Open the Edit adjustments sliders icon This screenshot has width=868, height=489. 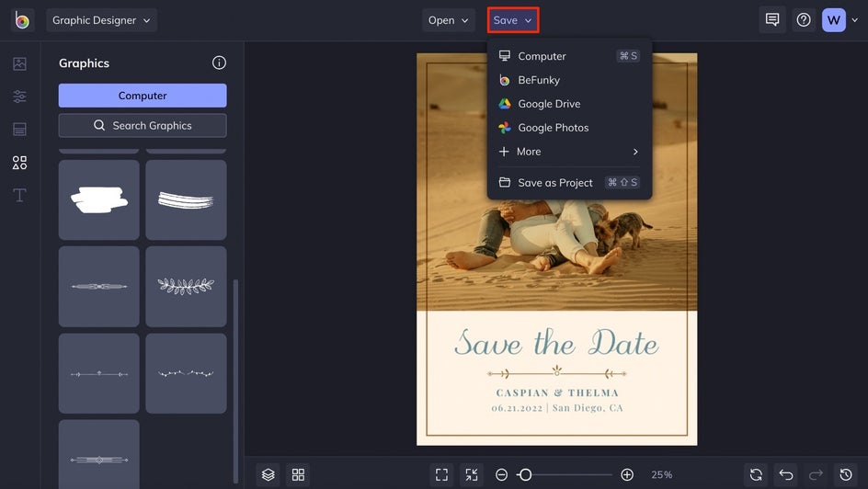19,97
